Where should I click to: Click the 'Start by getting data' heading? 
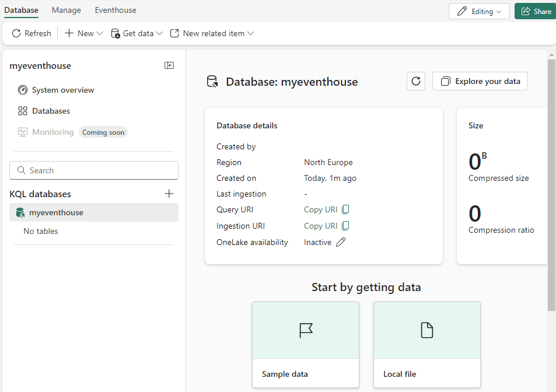[x=366, y=287]
